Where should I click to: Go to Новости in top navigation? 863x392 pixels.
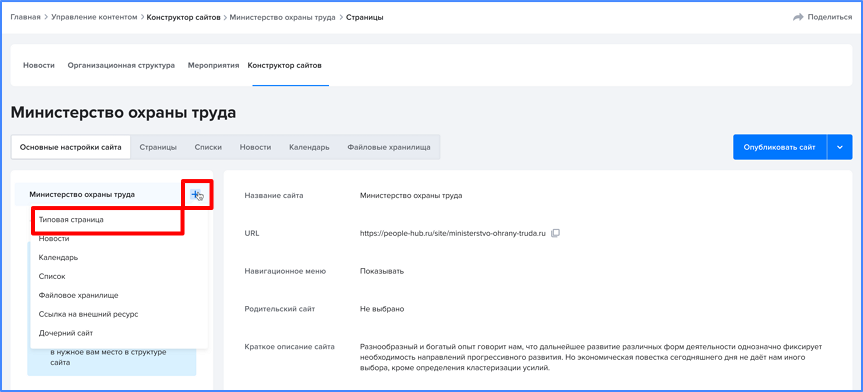(39, 66)
